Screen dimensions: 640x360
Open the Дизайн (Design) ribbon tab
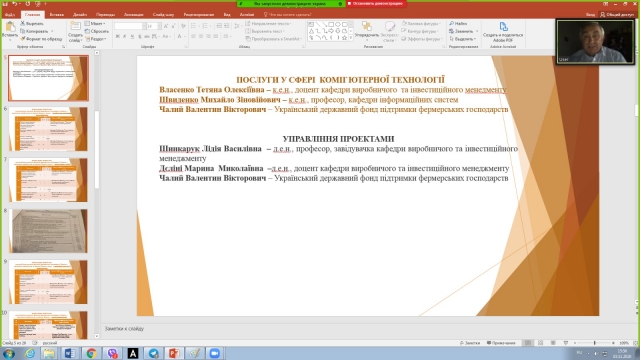click(x=80, y=14)
